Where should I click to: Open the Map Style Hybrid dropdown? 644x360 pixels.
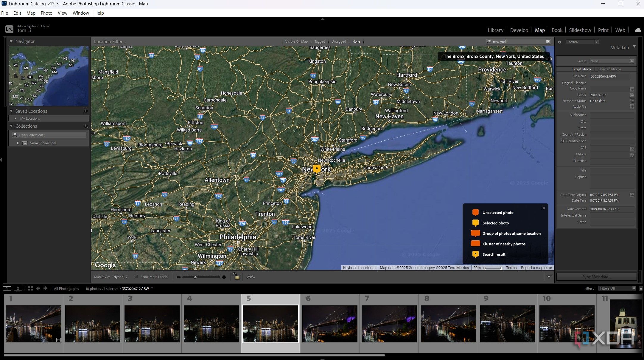click(x=120, y=277)
